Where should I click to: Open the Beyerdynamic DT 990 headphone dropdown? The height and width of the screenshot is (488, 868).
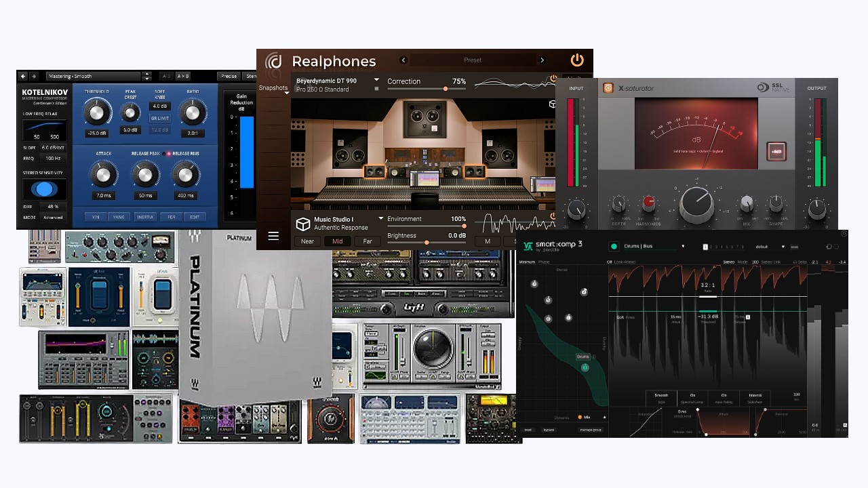[x=377, y=79]
